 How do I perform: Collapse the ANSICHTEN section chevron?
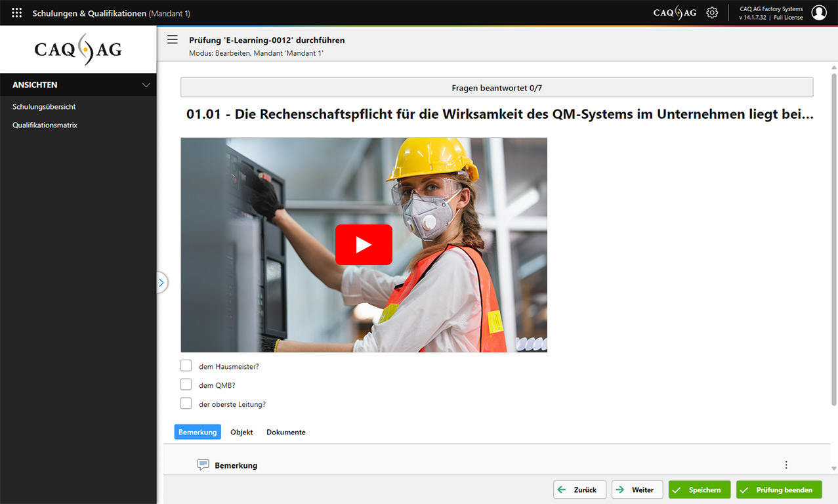[x=146, y=85]
